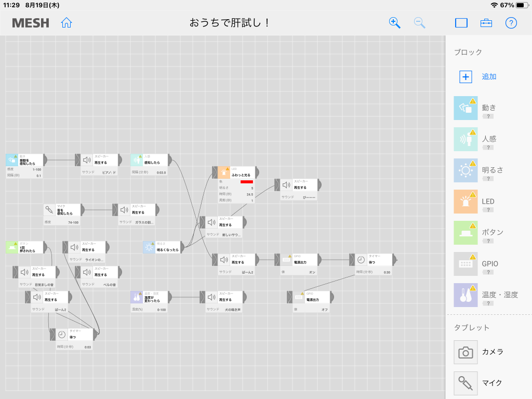Zoom in on the canvas
The width and height of the screenshot is (532, 399).
pos(394,23)
